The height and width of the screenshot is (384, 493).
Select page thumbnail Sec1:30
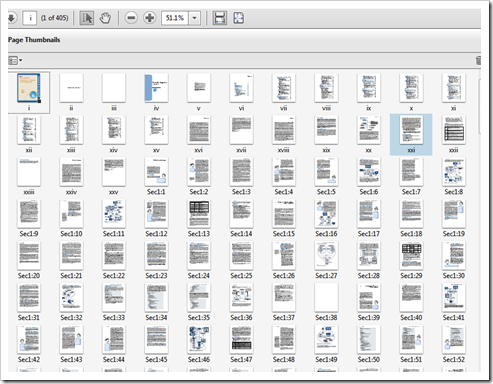point(454,255)
